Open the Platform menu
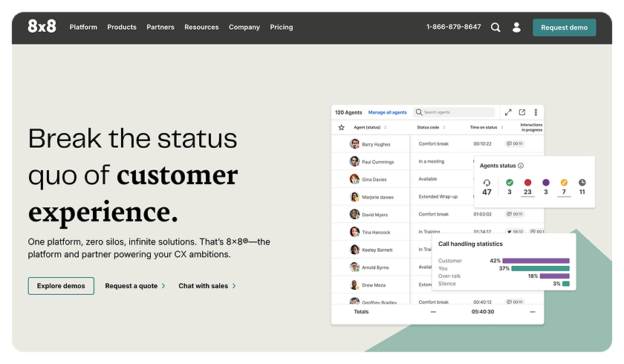Image resolution: width=624 pixels, height=364 pixels. coord(83,27)
